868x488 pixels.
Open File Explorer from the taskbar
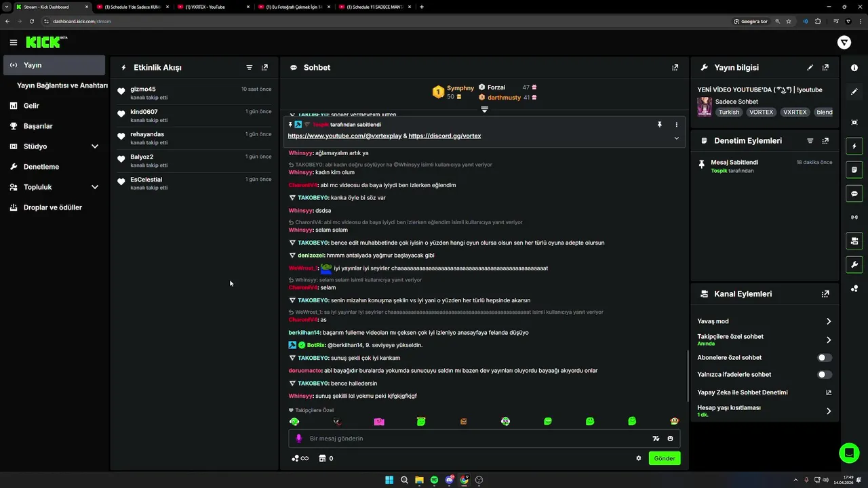[419, 480]
